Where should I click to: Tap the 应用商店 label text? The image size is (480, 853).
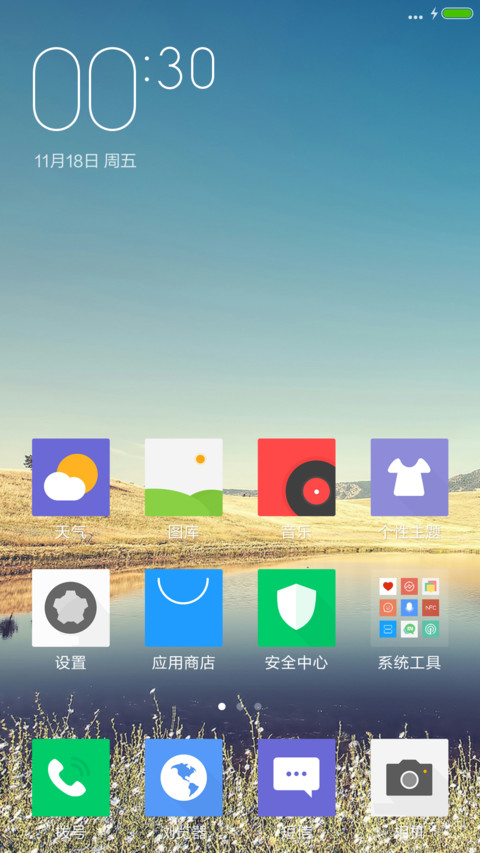[x=183, y=663]
